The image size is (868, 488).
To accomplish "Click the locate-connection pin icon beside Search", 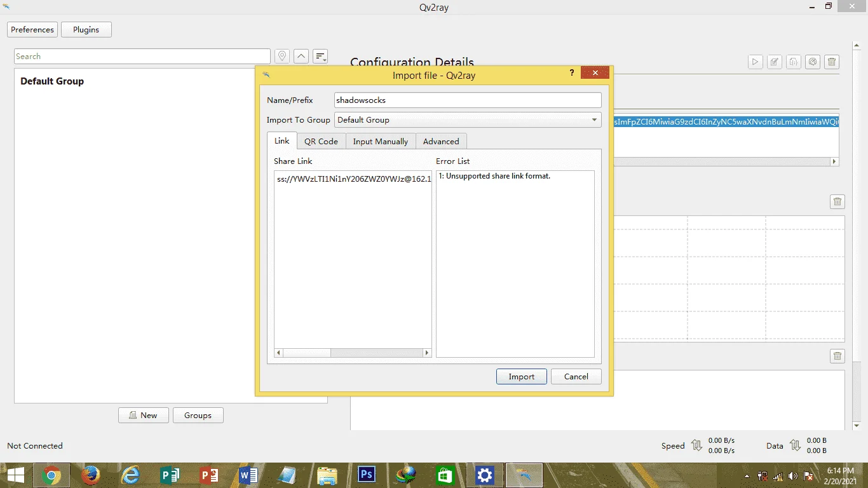I will tap(282, 56).
